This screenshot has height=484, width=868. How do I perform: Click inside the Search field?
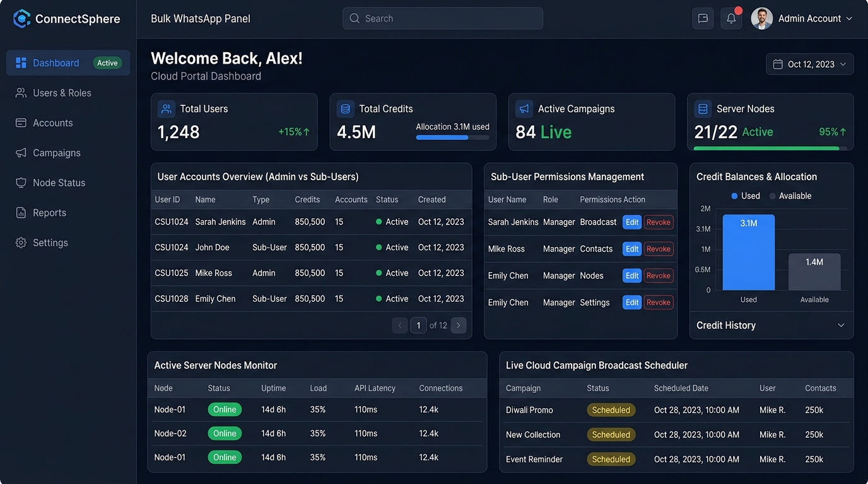coord(443,18)
